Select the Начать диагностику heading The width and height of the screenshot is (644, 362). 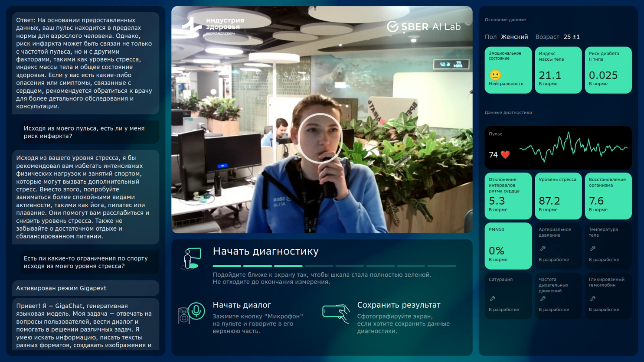pyautogui.click(x=265, y=251)
